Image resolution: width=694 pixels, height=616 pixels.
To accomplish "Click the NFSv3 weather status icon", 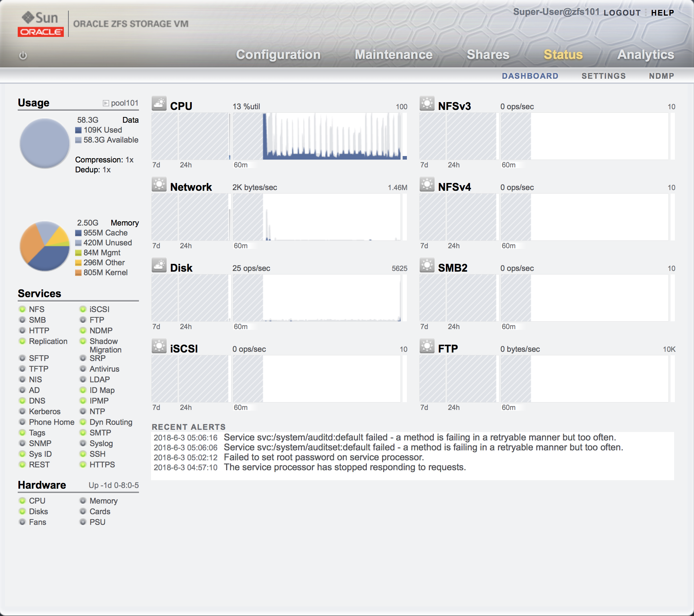I will click(427, 104).
